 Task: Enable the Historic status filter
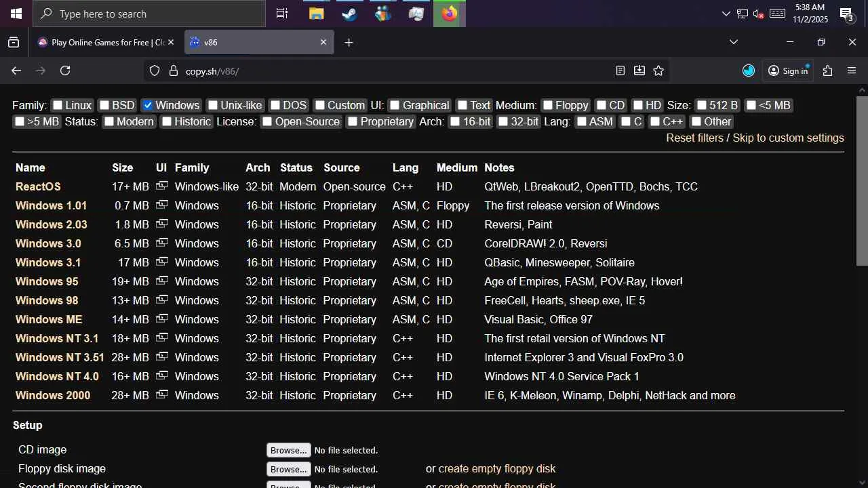[167, 121]
